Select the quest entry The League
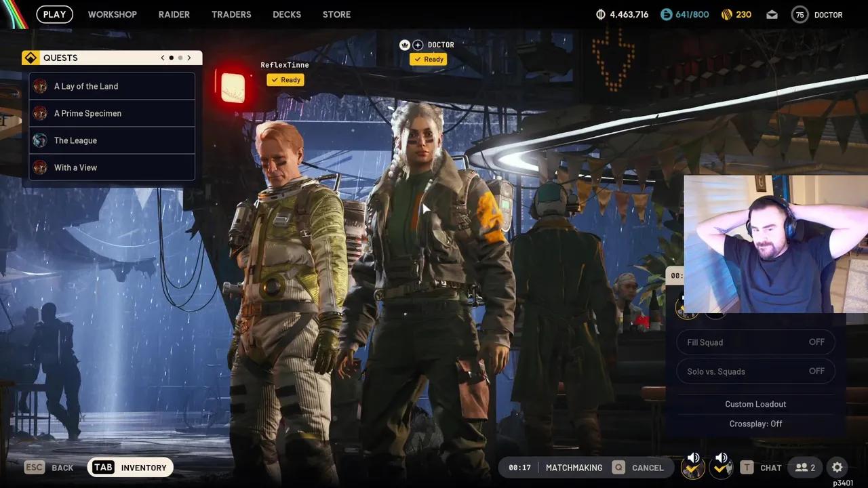868x488 pixels. (x=75, y=140)
